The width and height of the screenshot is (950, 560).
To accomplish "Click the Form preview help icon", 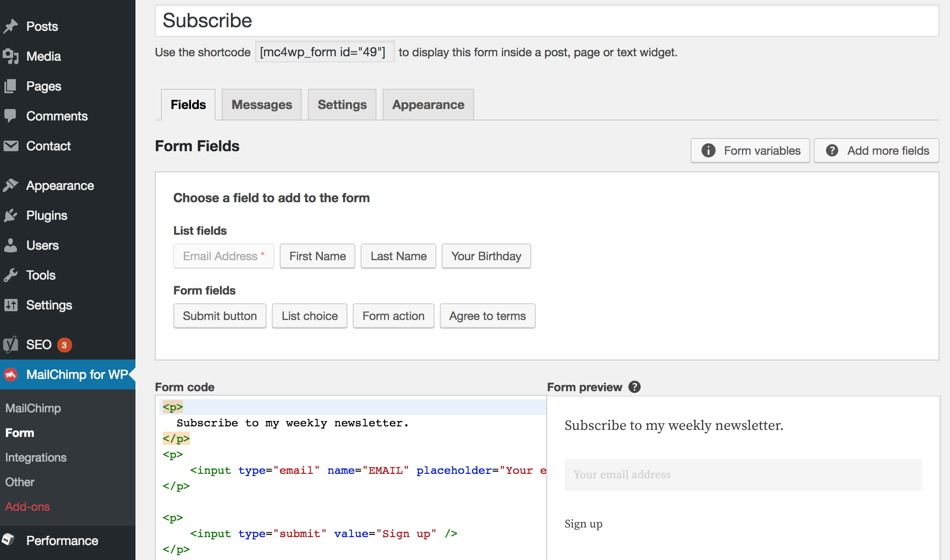I will (634, 387).
